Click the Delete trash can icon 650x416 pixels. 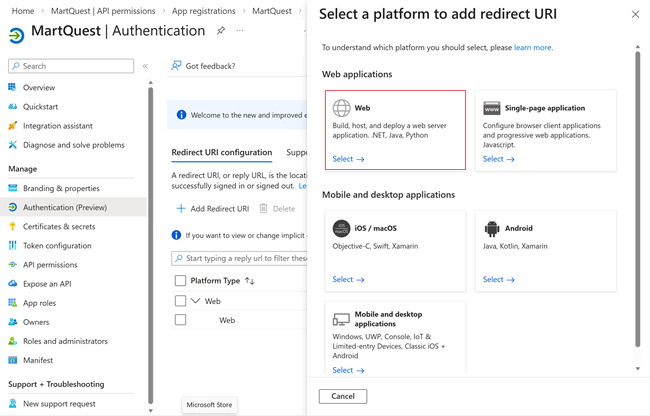point(263,208)
